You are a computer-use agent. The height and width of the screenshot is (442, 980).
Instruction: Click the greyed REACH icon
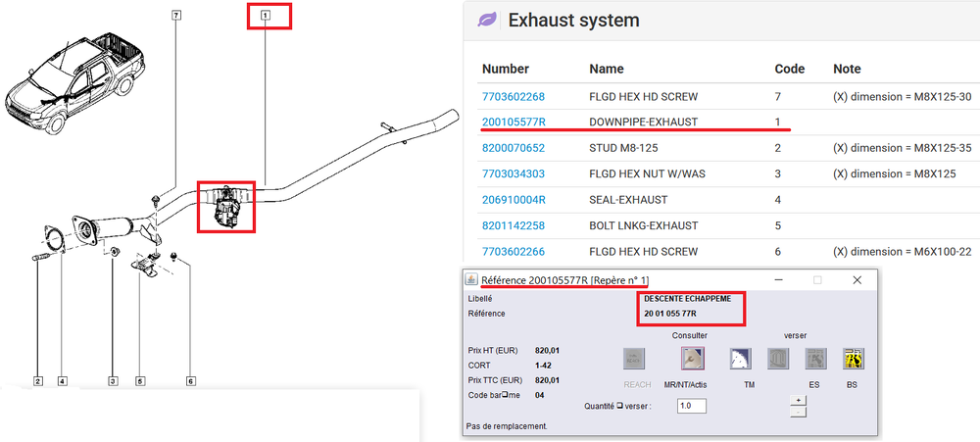tap(636, 360)
